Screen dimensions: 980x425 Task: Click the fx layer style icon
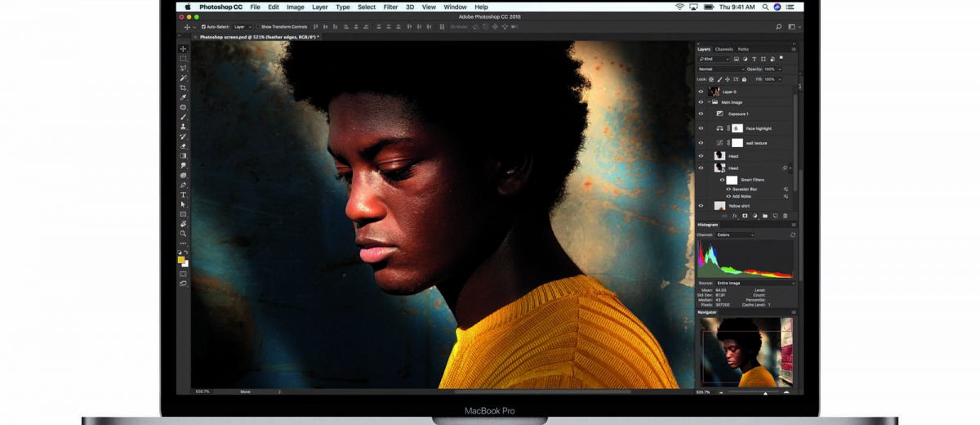point(735,216)
